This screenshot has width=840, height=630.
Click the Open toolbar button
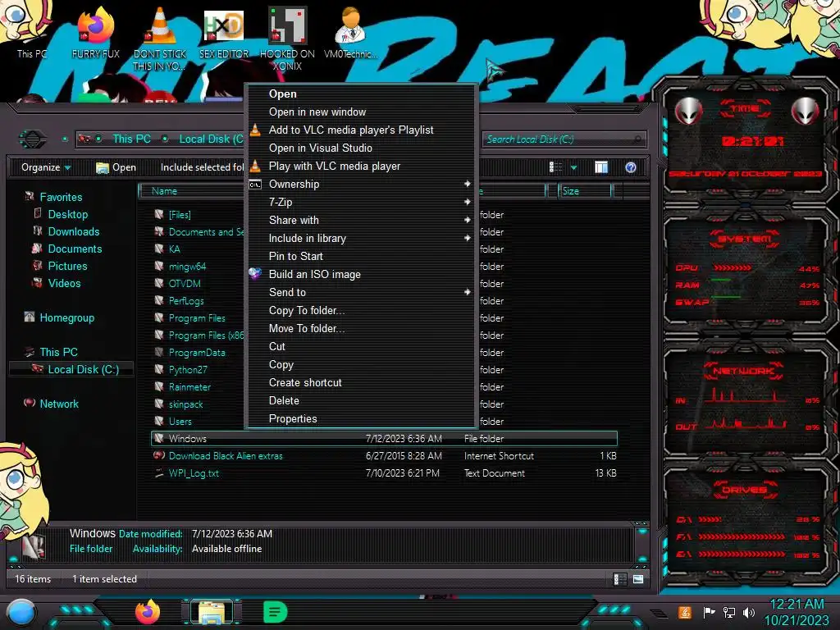pos(116,167)
